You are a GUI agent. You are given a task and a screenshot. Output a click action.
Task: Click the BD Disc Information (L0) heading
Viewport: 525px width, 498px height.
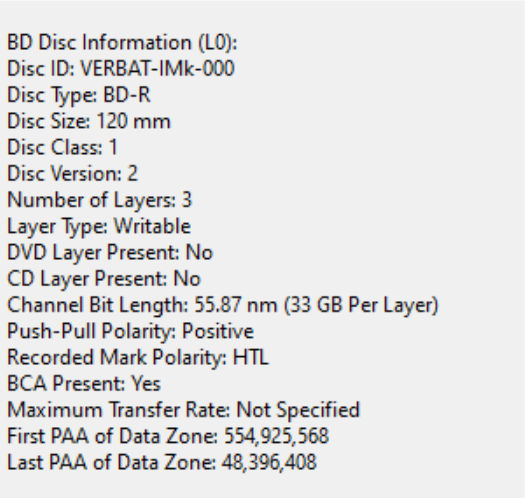122,43
